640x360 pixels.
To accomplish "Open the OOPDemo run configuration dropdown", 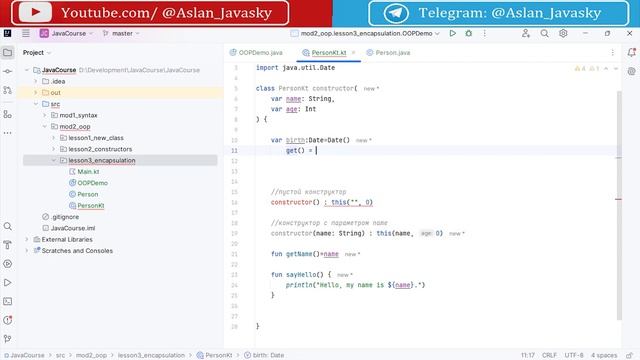I will coord(365,33).
